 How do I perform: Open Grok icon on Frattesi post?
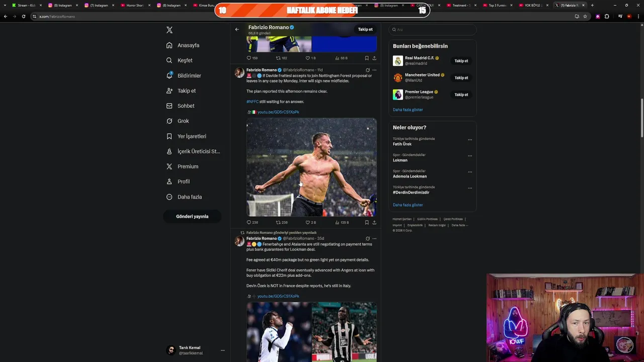[367, 70]
